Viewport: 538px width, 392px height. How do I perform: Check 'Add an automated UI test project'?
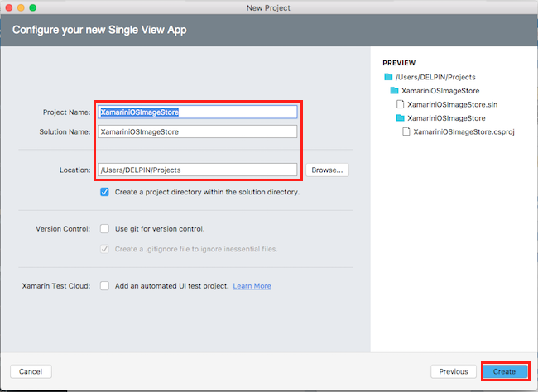pos(104,285)
